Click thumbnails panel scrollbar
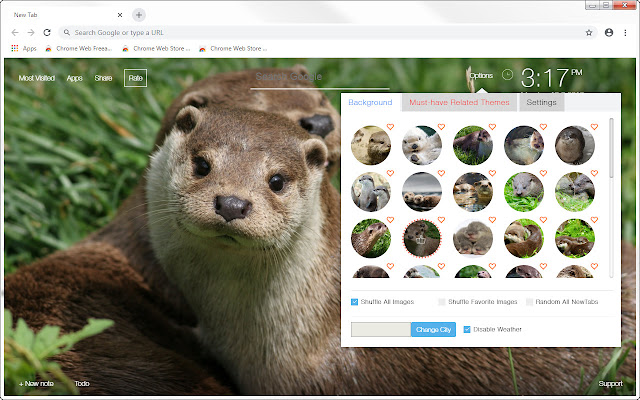This screenshot has width=640, height=400. click(x=611, y=148)
